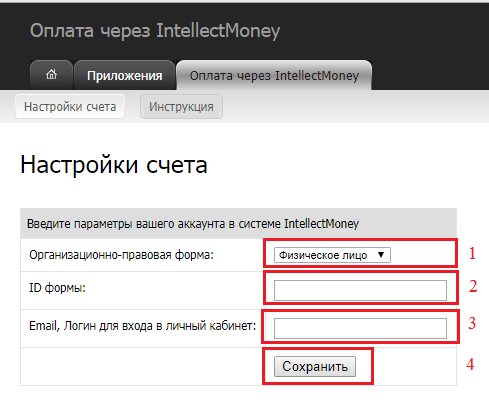Open the Настройки счета section
This screenshot has height=410, width=489.
(70, 107)
